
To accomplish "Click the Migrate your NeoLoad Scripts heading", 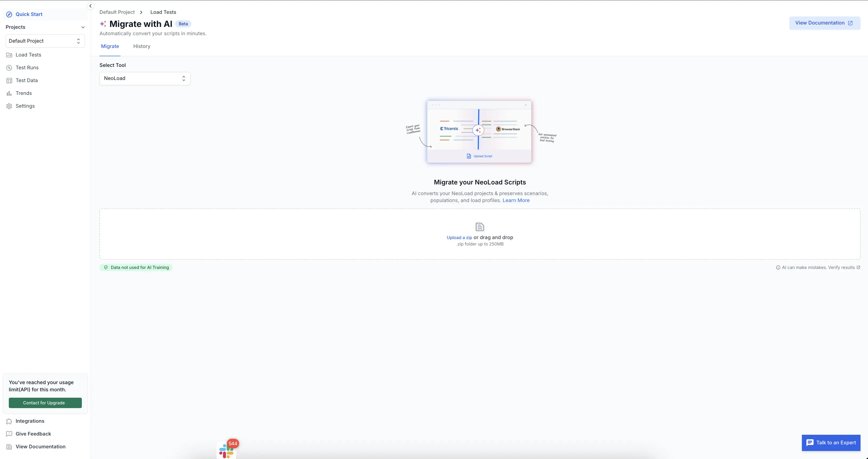I will [480, 182].
